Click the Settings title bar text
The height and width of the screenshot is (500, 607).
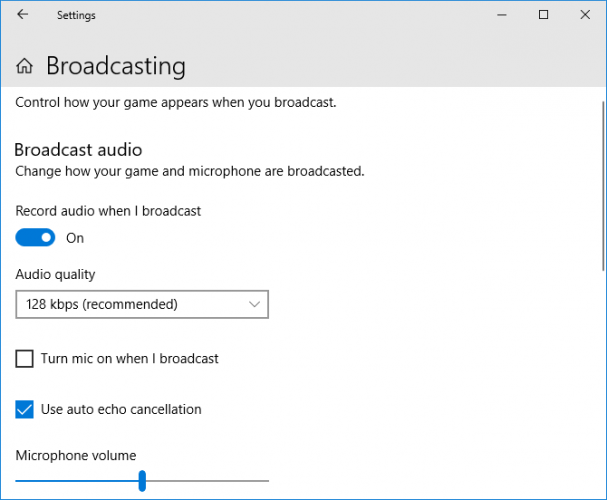click(x=77, y=15)
